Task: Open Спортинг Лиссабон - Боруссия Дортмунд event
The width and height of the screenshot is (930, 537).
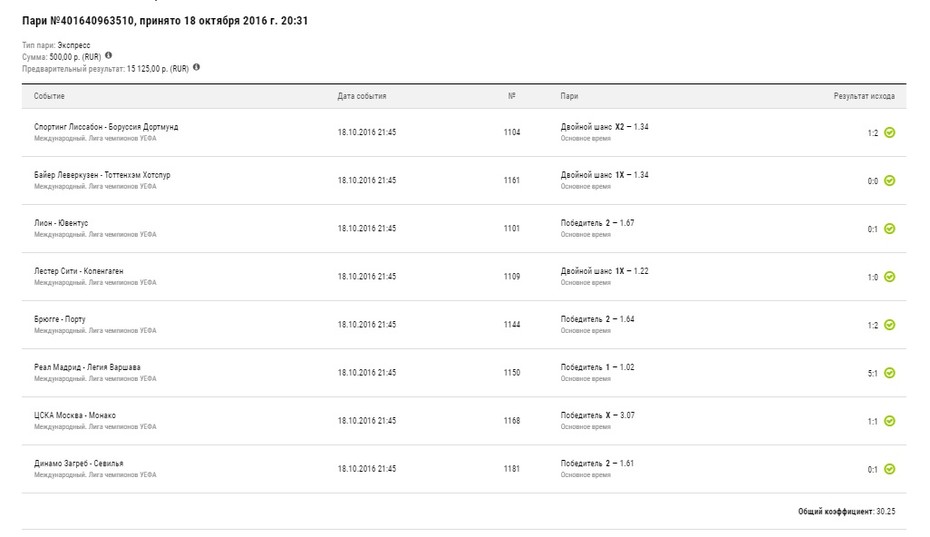Action: 106,127
